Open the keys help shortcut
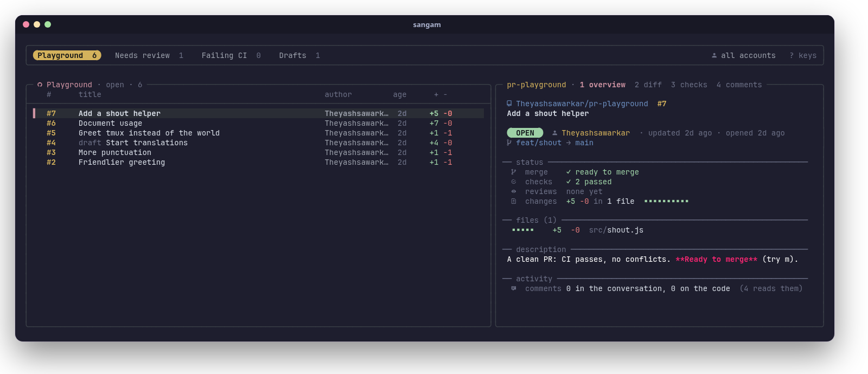Screen dimensions: 868x374 [803, 55]
